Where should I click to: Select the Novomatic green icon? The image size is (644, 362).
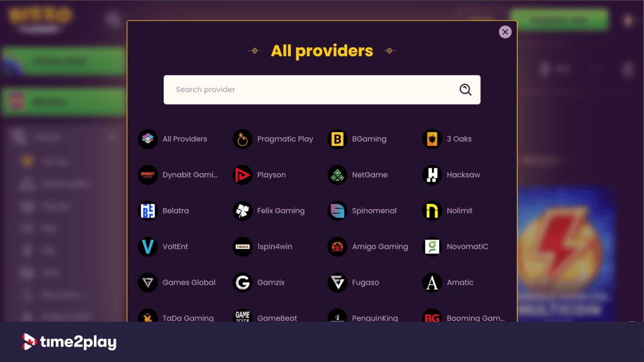coord(432,247)
